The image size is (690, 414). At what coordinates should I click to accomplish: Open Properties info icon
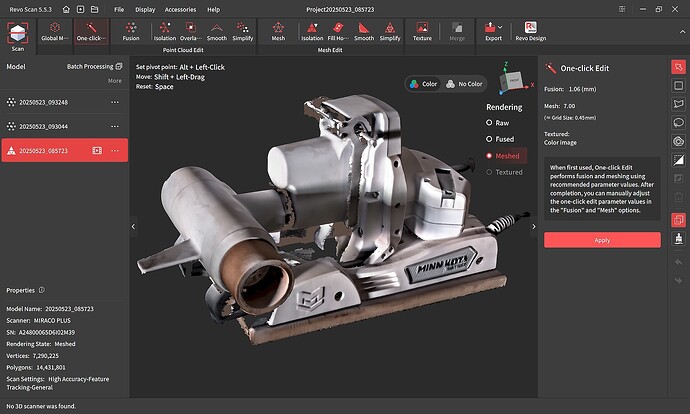[x=42, y=290]
